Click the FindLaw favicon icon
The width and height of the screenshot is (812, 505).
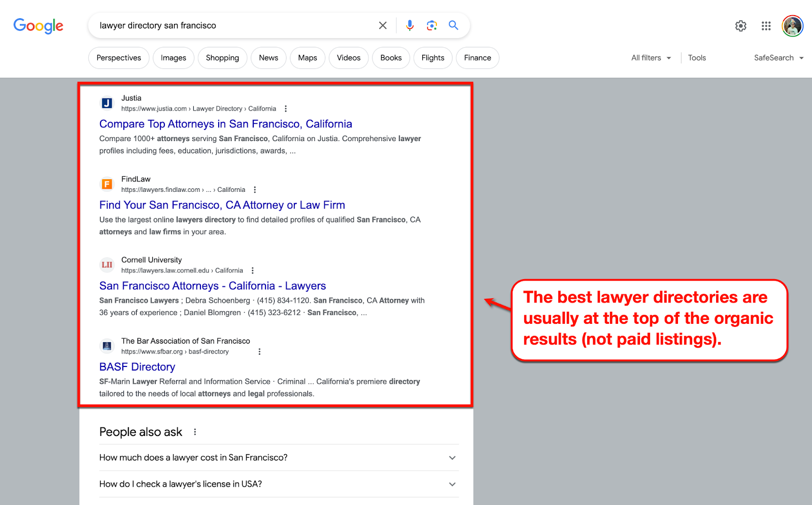107,184
